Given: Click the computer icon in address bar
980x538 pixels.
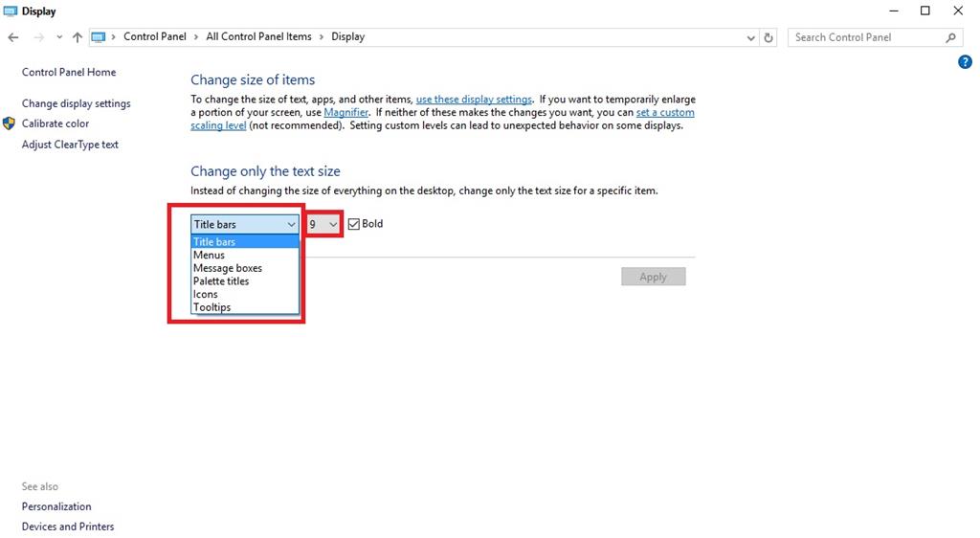Looking at the screenshot, I should (x=98, y=37).
